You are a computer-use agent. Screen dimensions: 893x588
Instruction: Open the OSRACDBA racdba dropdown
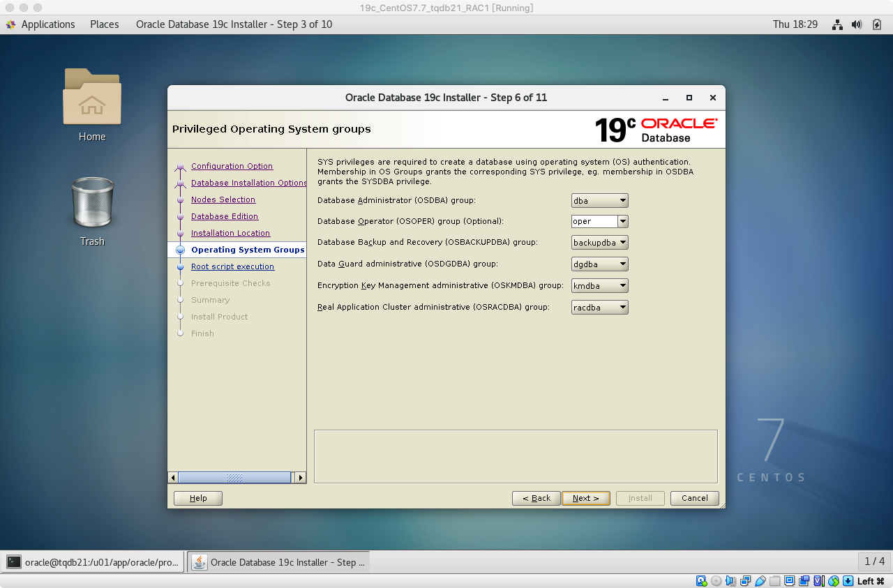click(x=600, y=308)
